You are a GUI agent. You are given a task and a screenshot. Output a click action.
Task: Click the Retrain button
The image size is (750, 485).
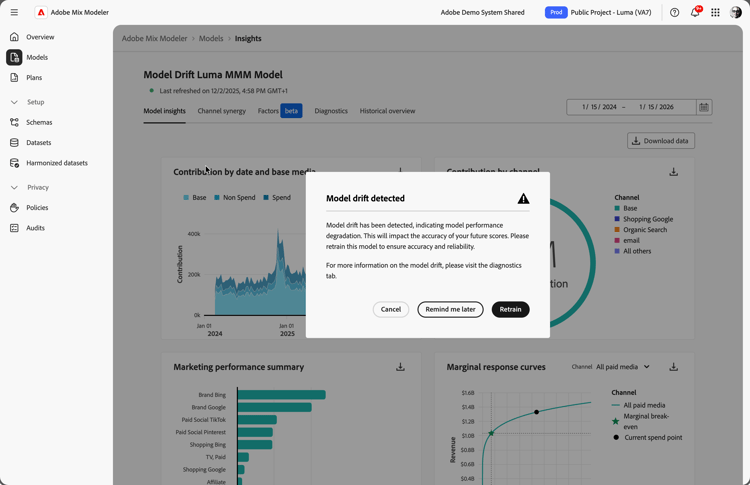pos(510,309)
